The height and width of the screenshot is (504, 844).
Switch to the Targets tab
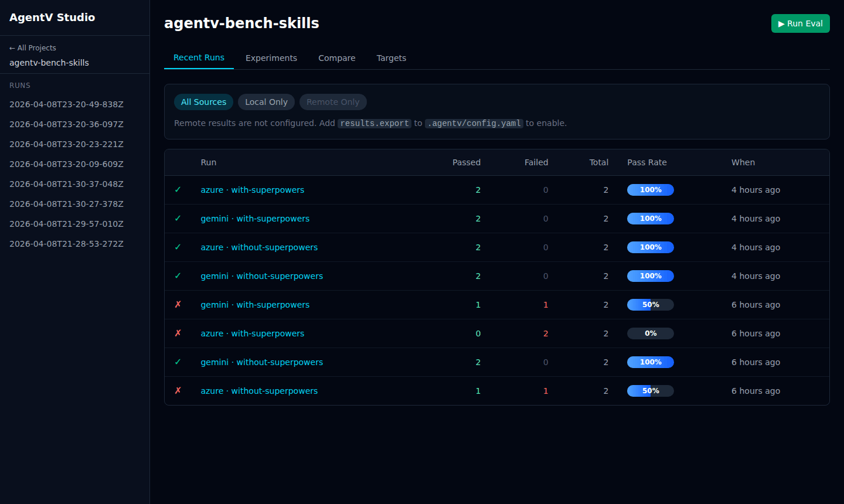391,58
